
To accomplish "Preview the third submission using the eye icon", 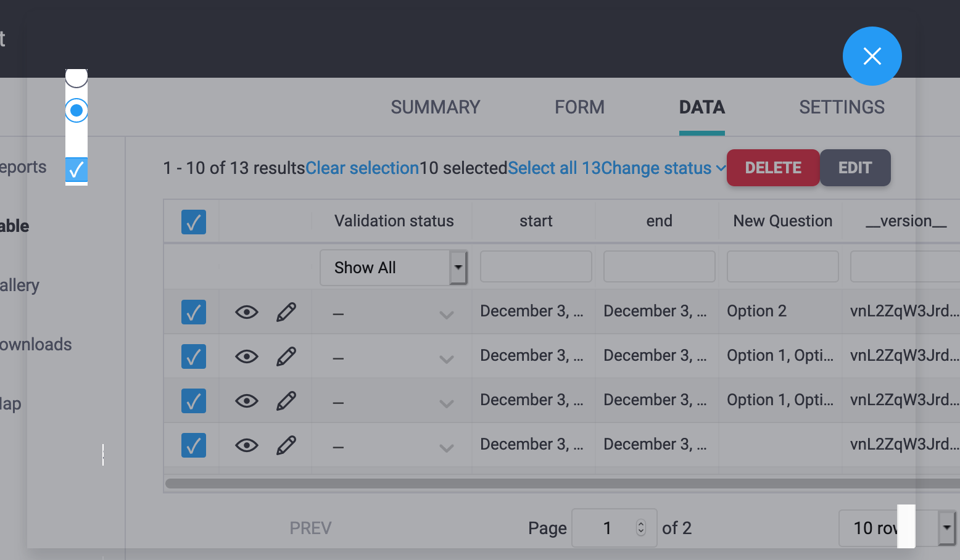I will pyautogui.click(x=246, y=400).
